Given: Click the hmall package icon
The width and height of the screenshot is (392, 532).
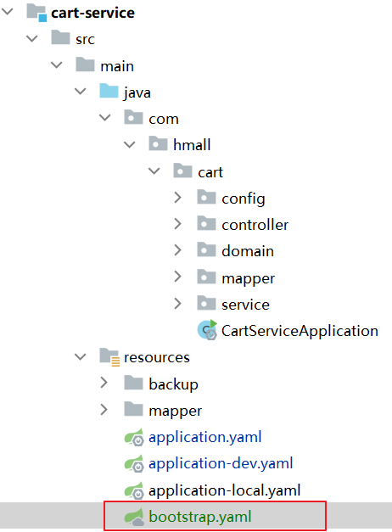Looking at the screenshot, I should pyautogui.click(x=158, y=144).
